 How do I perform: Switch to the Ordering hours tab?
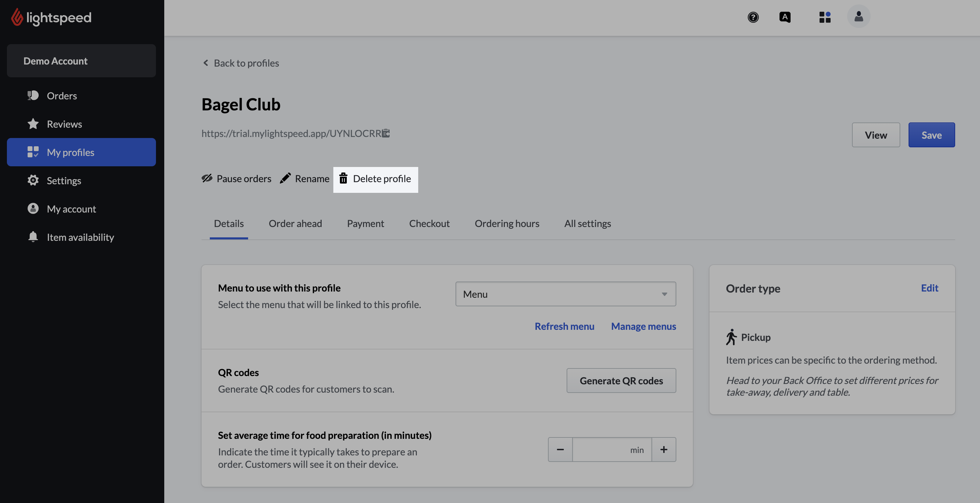click(x=507, y=223)
